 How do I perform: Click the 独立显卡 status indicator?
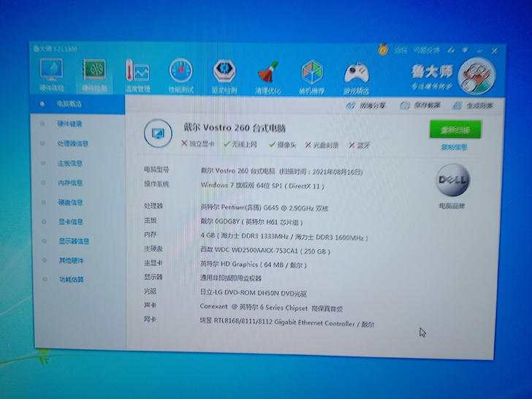pyautogui.click(x=198, y=144)
